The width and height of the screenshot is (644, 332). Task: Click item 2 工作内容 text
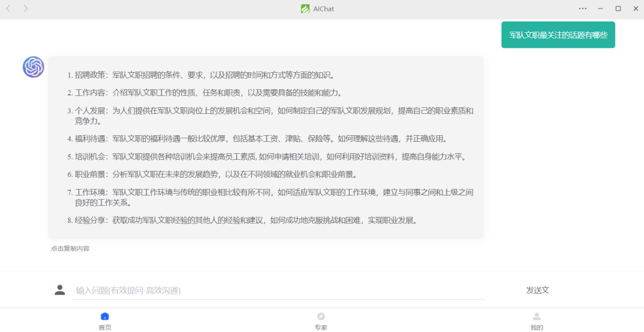[x=208, y=93]
